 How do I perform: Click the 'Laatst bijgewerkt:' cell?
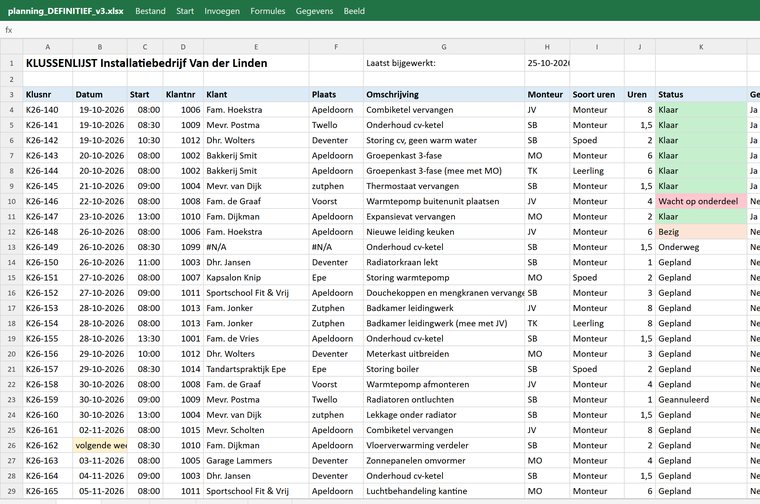tap(443, 63)
